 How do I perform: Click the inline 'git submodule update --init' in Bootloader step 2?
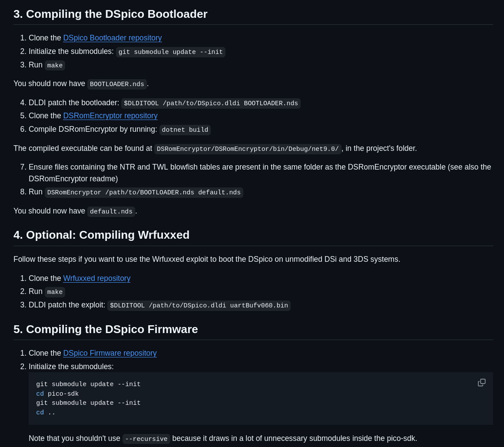coord(171,52)
